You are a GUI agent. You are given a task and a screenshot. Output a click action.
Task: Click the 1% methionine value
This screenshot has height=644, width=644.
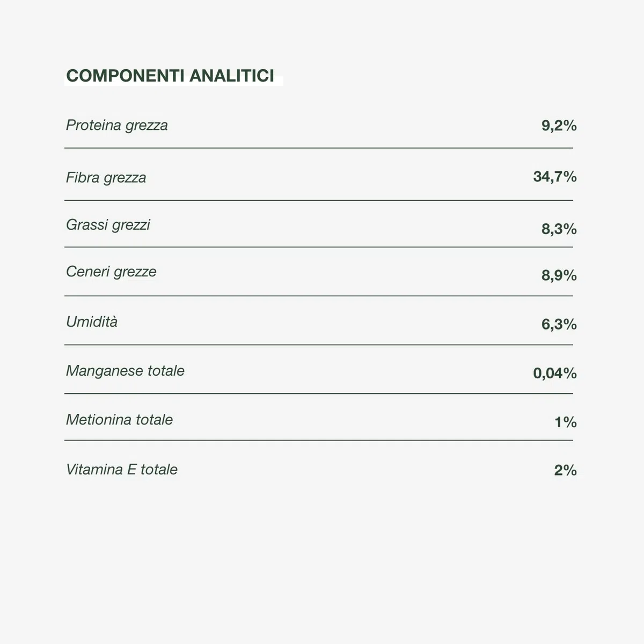[x=566, y=422]
